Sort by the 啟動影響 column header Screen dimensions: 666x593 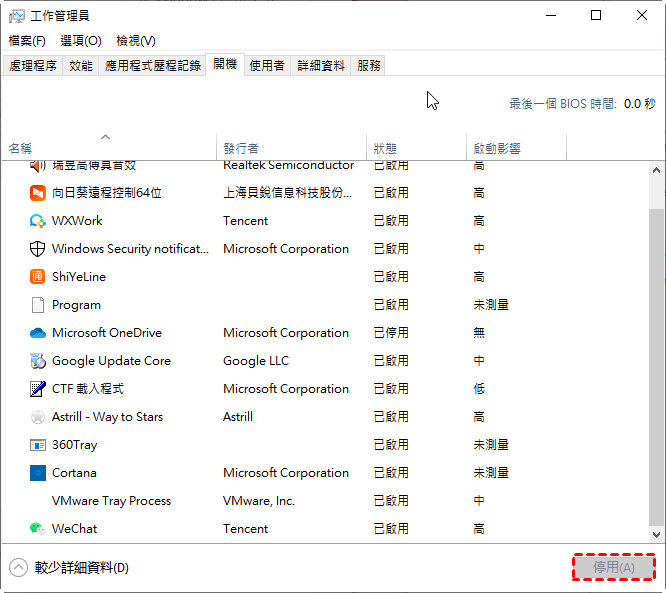[x=516, y=147]
